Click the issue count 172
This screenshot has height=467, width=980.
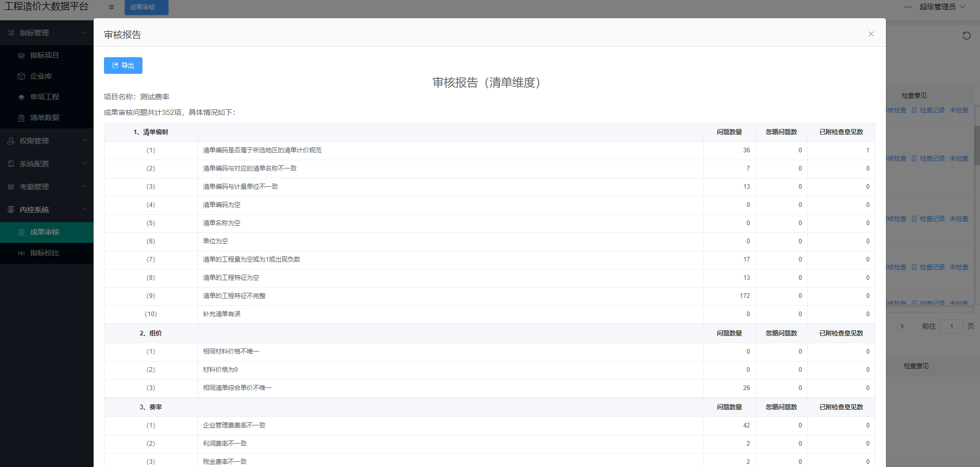[x=744, y=296]
